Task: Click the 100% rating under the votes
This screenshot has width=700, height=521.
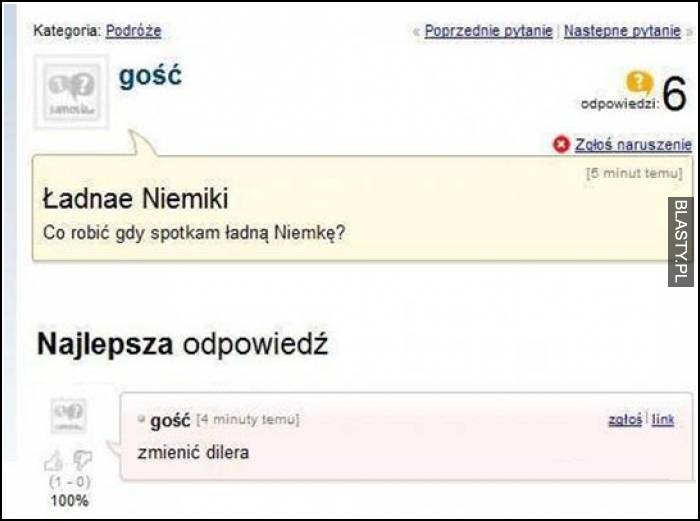Action: point(69,500)
